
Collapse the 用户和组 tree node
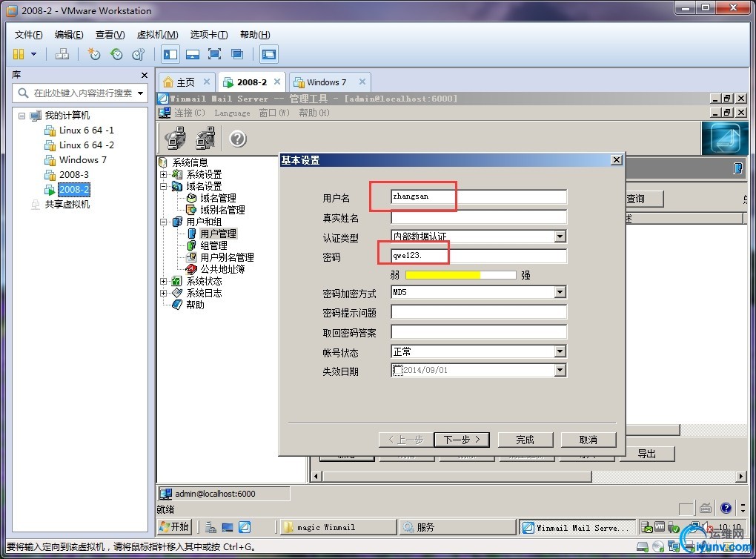coord(164,222)
